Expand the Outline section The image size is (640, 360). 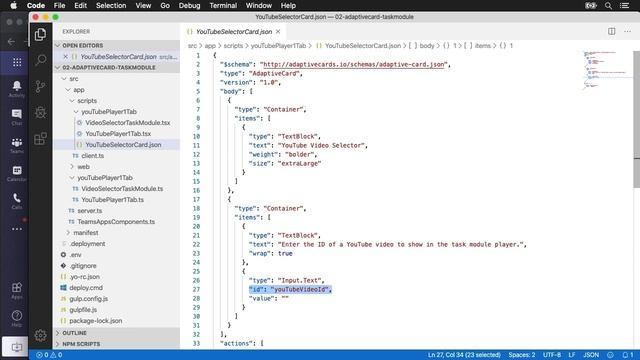click(x=117, y=333)
